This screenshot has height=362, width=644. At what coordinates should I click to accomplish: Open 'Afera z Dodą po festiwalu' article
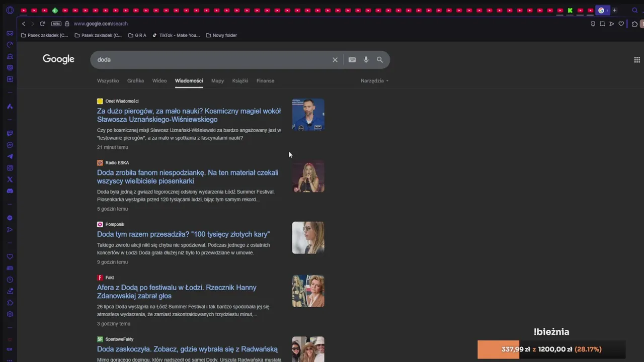point(177,292)
